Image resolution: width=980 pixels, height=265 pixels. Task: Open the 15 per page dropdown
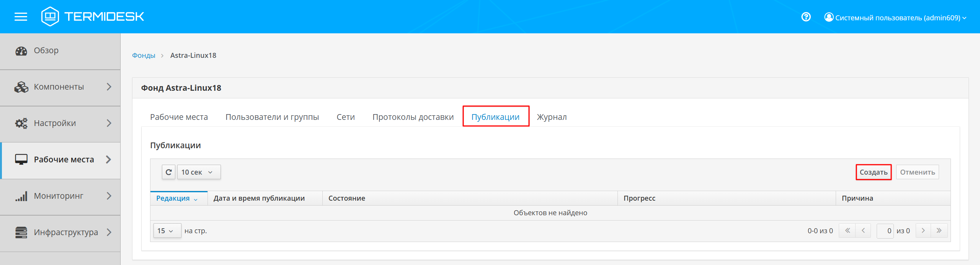click(x=167, y=231)
